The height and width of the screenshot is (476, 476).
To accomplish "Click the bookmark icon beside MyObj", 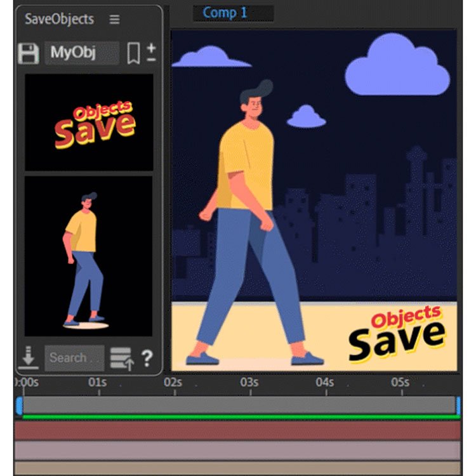I will (133, 53).
